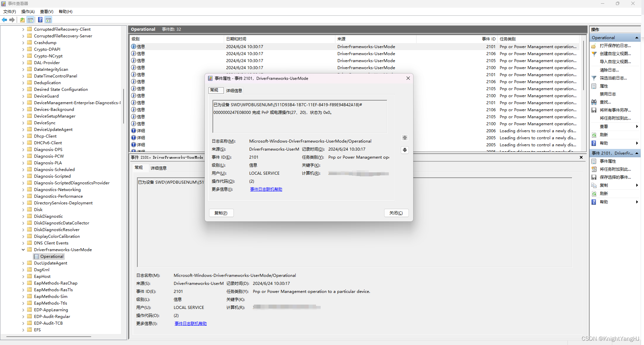Expand the Disk tree node

tap(23, 210)
